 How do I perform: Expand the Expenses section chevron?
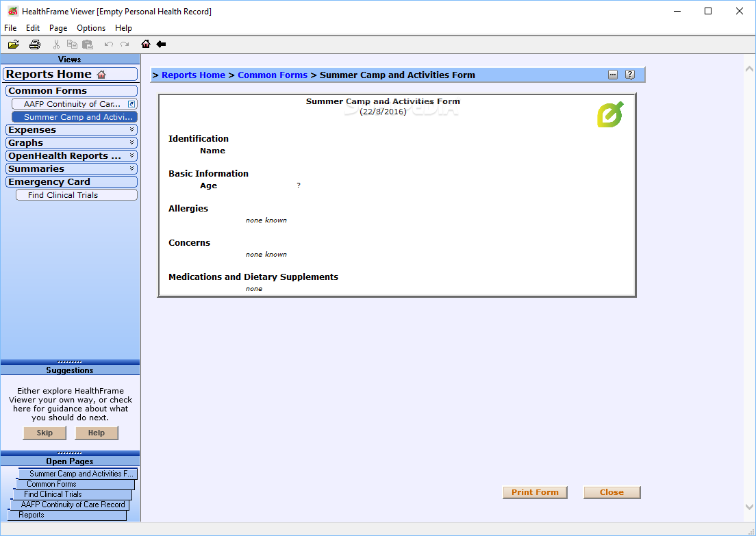coord(131,129)
